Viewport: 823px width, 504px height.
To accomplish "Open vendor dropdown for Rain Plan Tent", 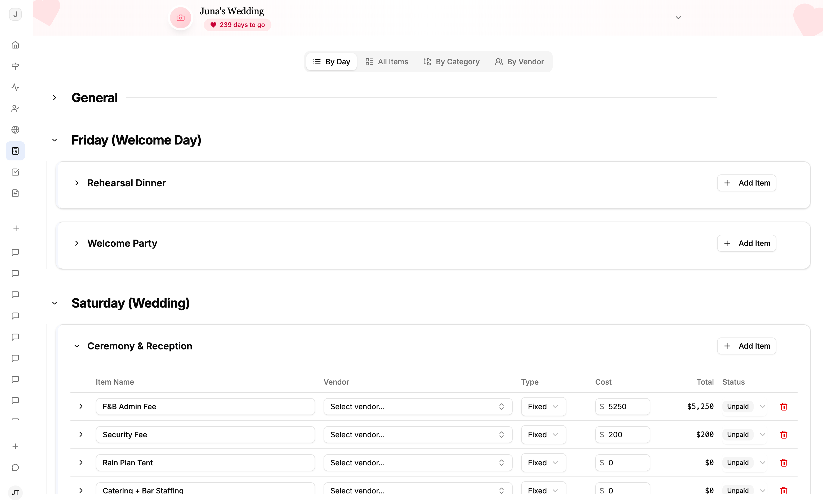I will (x=418, y=463).
